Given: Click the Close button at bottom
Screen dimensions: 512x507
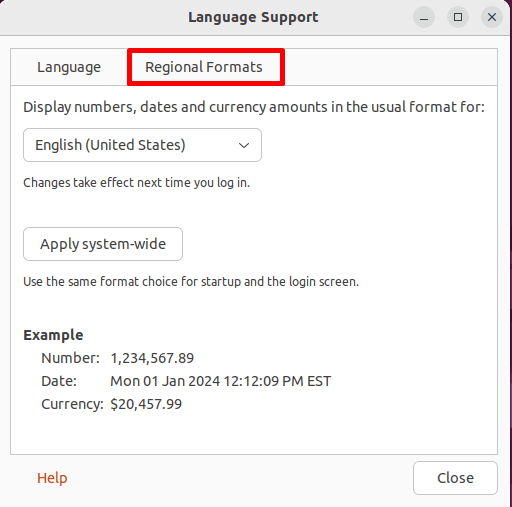Looking at the screenshot, I should [455, 478].
